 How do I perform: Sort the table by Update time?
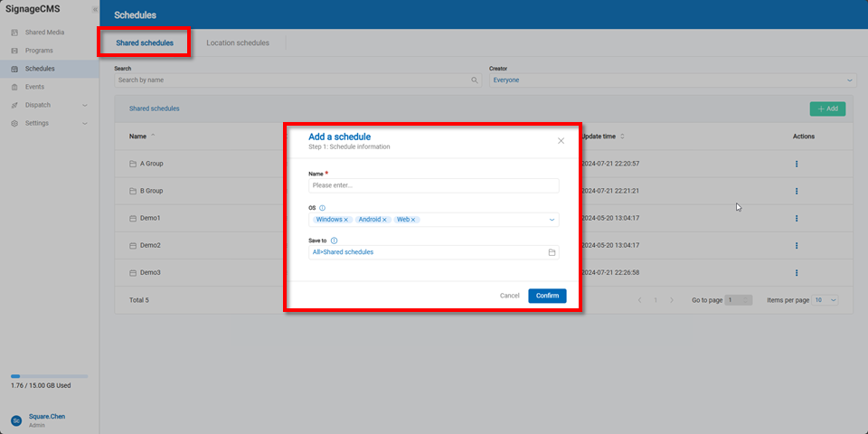[x=622, y=137]
